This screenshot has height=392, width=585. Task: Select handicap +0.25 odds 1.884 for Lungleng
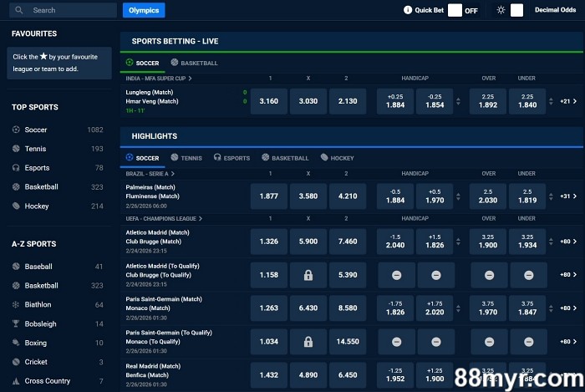395,101
